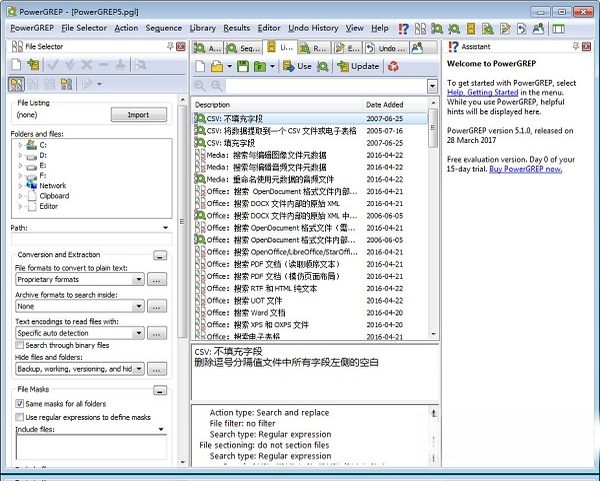Select the first folder-and-files view icon
600x481 pixels.
(x=16, y=84)
